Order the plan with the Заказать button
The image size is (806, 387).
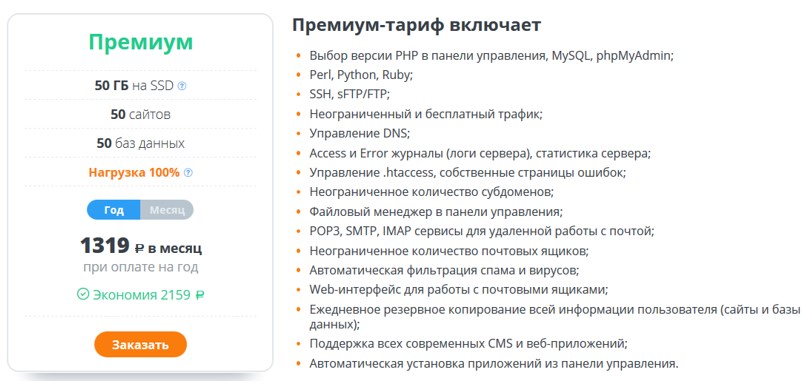point(140,344)
